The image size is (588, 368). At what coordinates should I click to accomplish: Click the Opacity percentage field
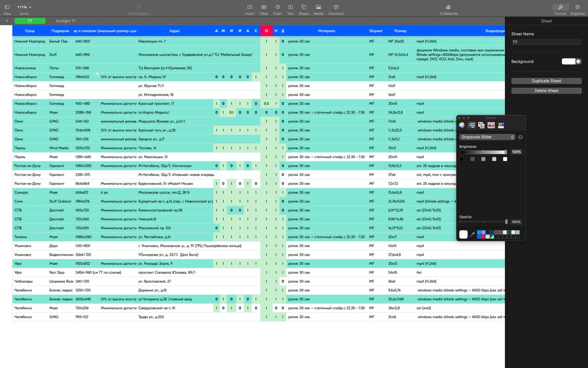click(516, 222)
